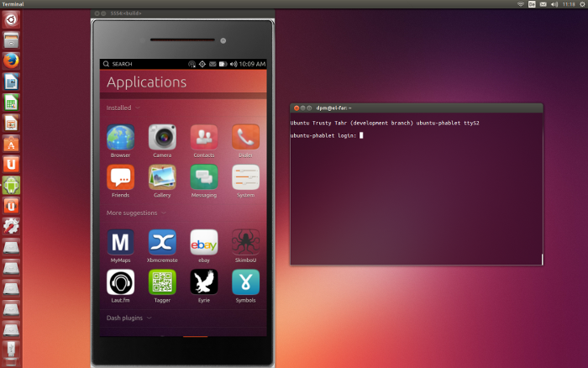This screenshot has height=368, width=588.
Task: Collapse the More suggestions section
Action: click(x=136, y=213)
